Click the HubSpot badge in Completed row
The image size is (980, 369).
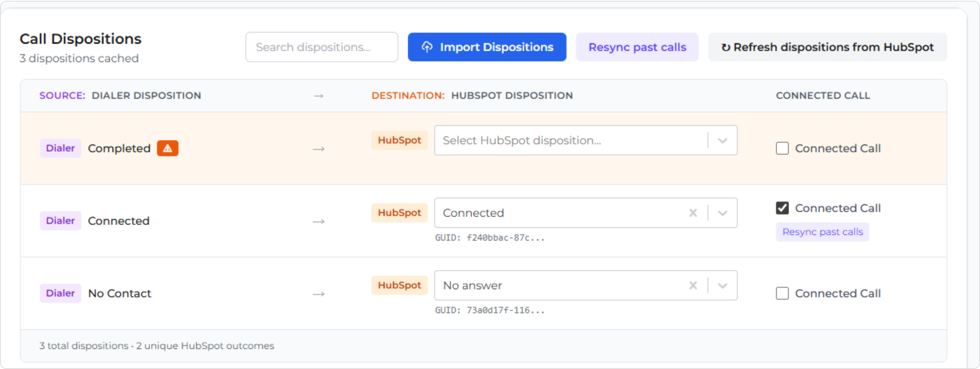(x=399, y=140)
